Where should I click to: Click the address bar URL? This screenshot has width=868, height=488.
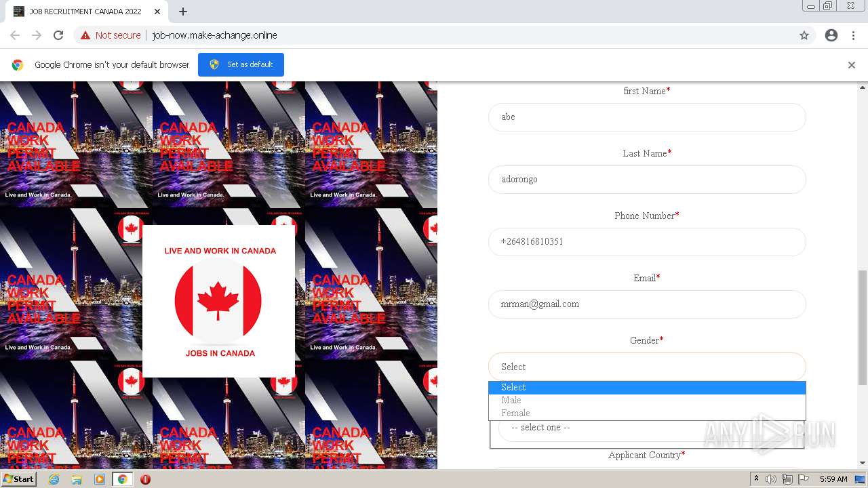(214, 35)
